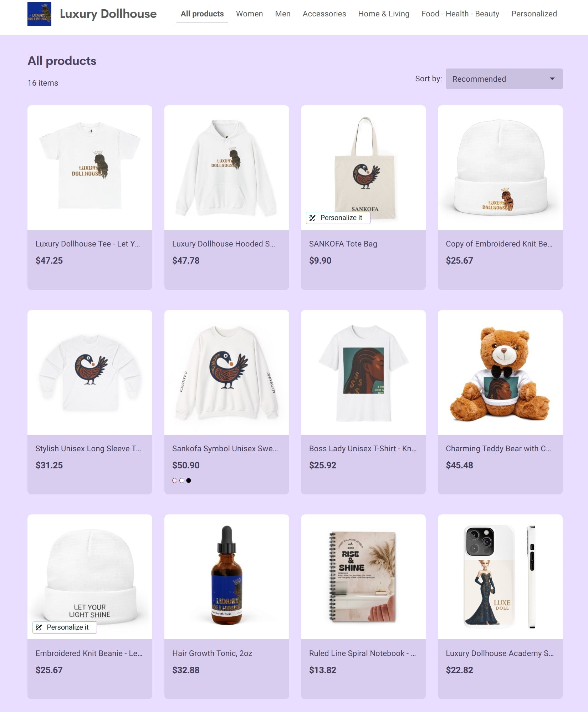The height and width of the screenshot is (712, 588).
Task: Open the Women menu
Action: (249, 14)
